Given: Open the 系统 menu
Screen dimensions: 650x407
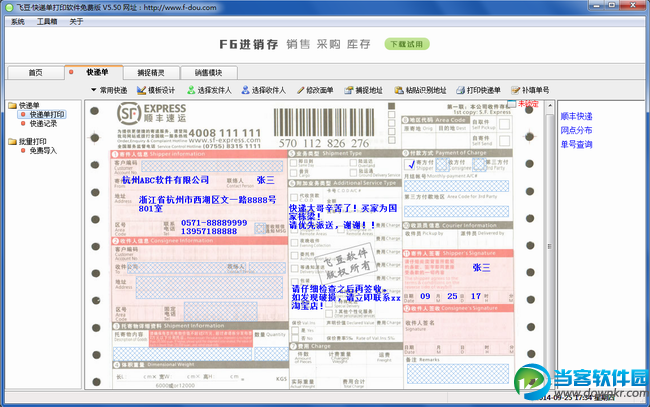Looking at the screenshot, I should (17, 22).
